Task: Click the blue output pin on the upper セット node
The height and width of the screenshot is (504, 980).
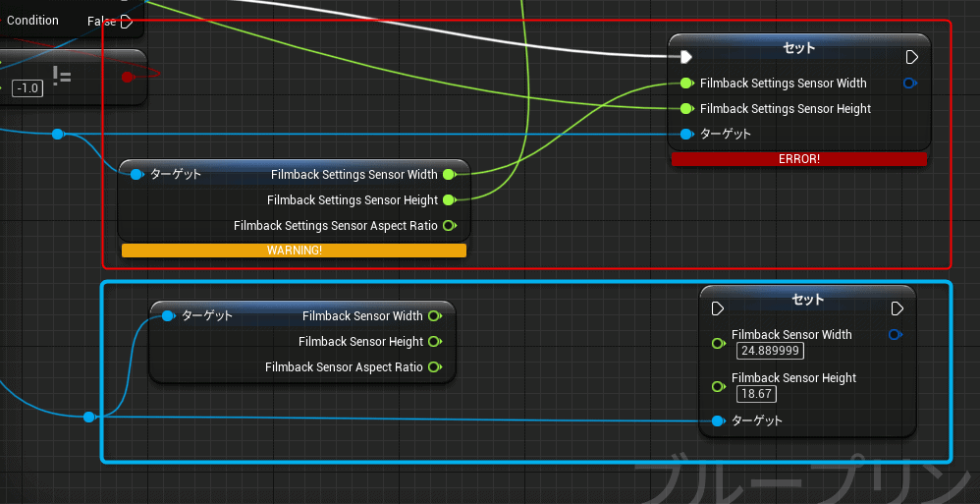Action: point(910,84)
